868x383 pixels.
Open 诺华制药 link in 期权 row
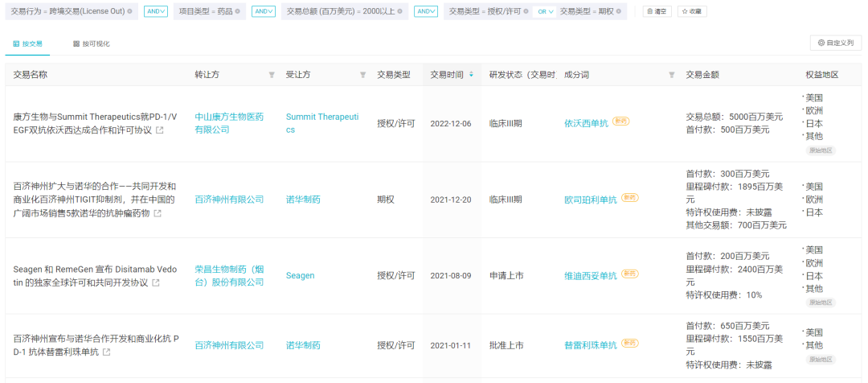(303, 200)
